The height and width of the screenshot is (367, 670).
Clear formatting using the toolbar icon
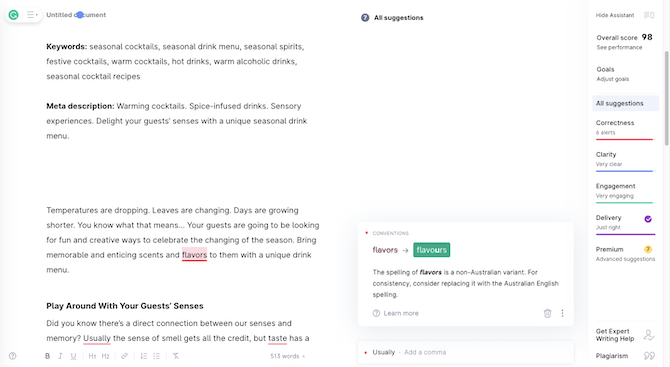pos(176,356)
